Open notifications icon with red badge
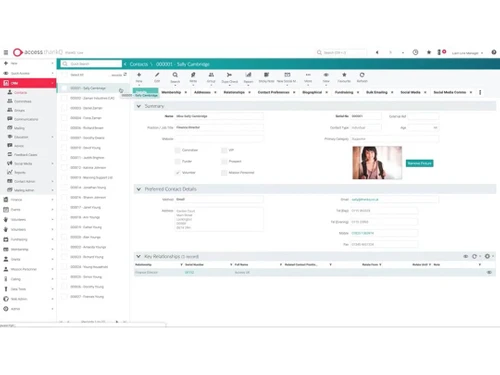This screenshot has width=500, height=375. [x=441, y=52]
